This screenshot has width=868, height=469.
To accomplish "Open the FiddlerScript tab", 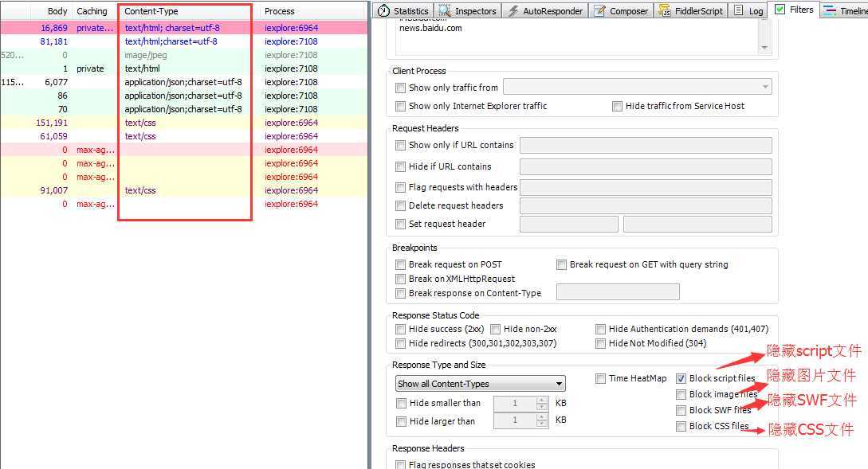I will coord(691,10).
